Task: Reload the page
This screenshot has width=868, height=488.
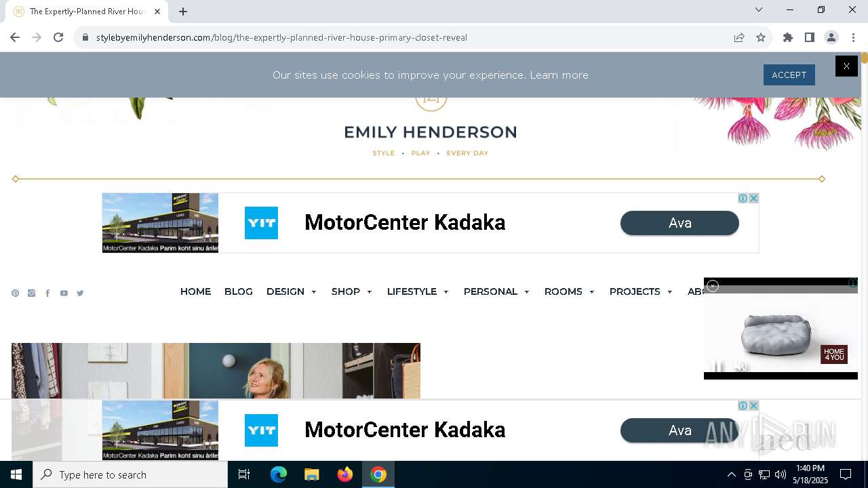Action: (58, 37)
